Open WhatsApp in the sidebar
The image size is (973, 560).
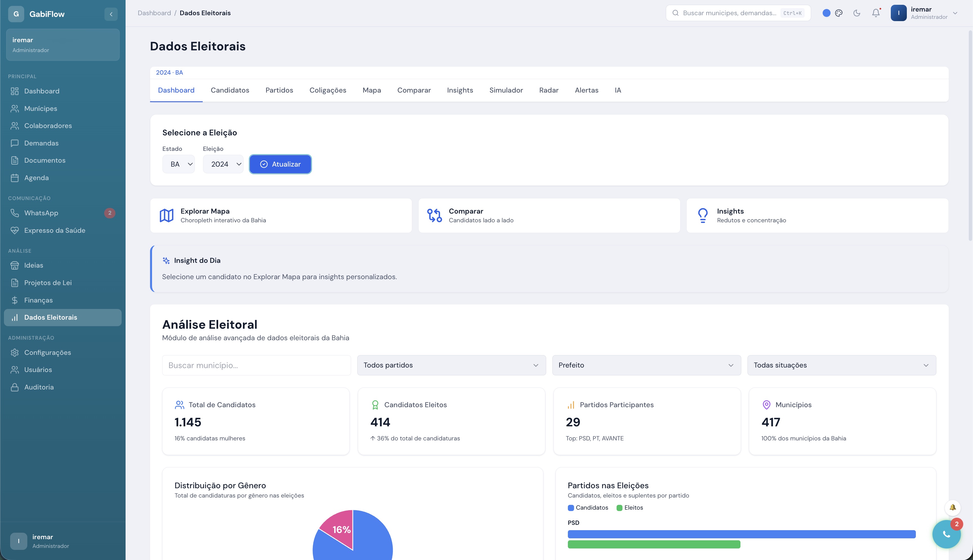[x=63, y=213]
